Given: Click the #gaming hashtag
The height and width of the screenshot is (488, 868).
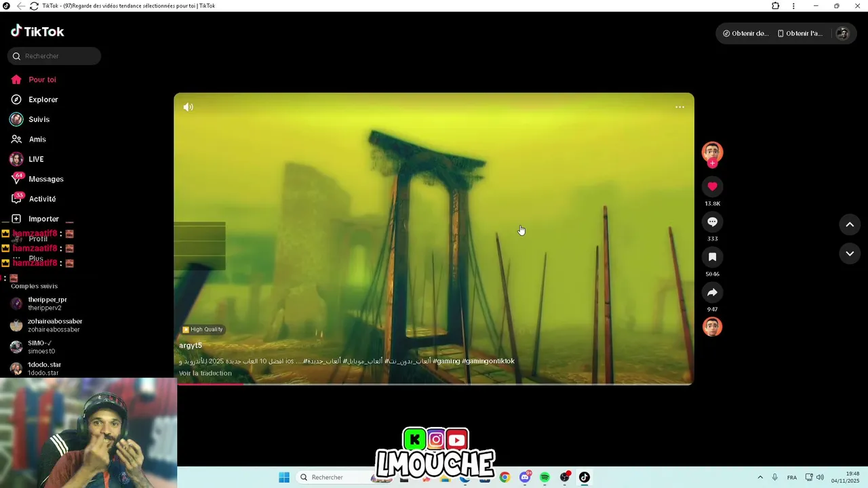Looking at the screenshot, I should pos(446,361).
